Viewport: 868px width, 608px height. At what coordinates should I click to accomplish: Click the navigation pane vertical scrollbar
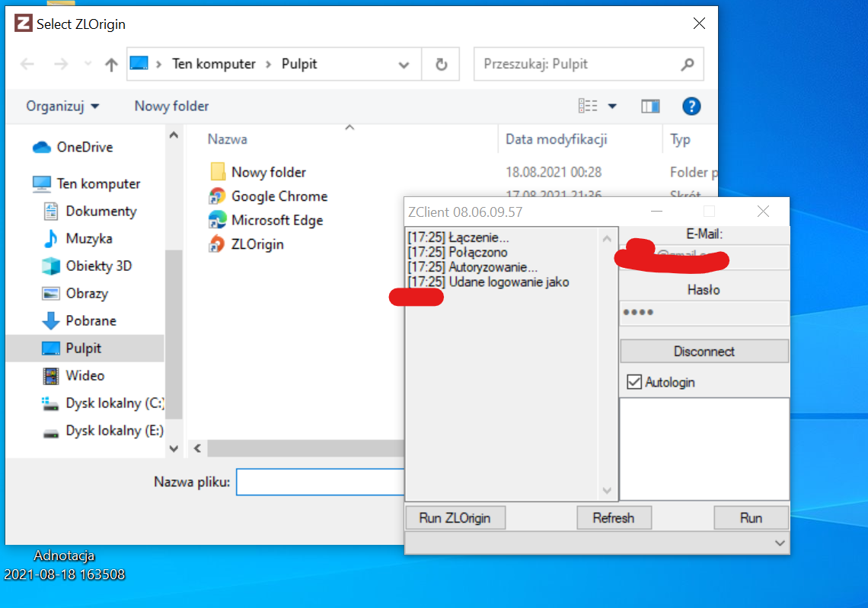click(174, 335)
